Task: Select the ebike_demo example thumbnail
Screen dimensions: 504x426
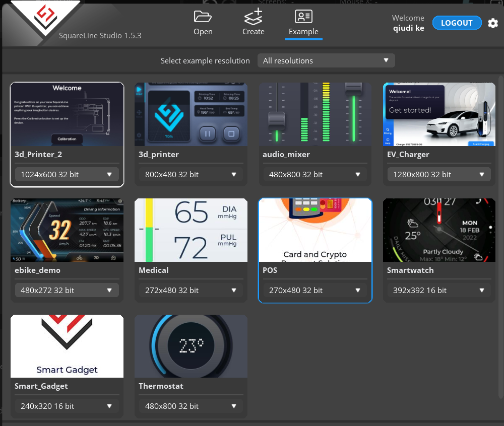Action: pyautogui.click(x=67, y=230)
